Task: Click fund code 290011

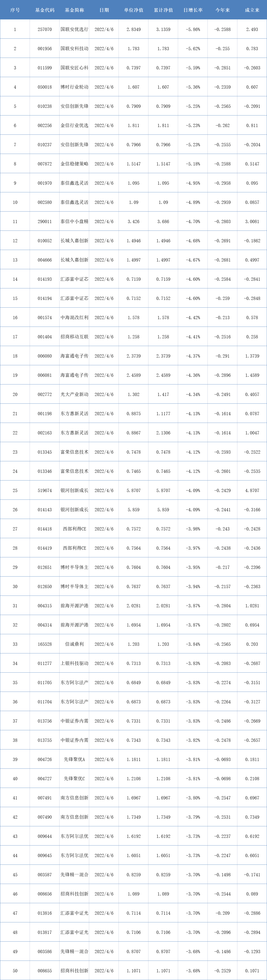Action: tap(45, 221)
